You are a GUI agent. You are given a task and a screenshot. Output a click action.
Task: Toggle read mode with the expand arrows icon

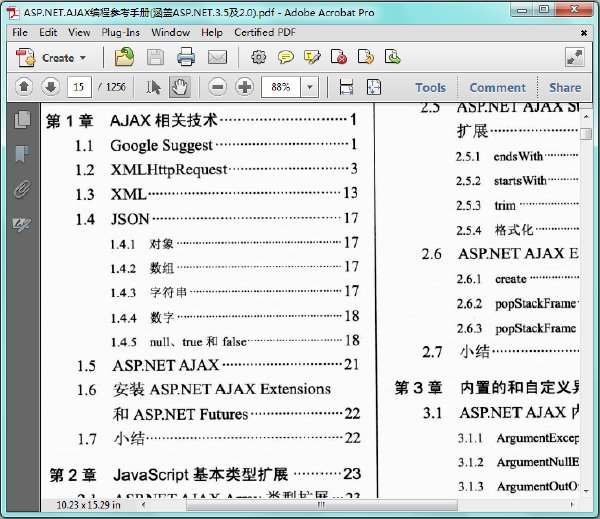(x=575, y=57)
